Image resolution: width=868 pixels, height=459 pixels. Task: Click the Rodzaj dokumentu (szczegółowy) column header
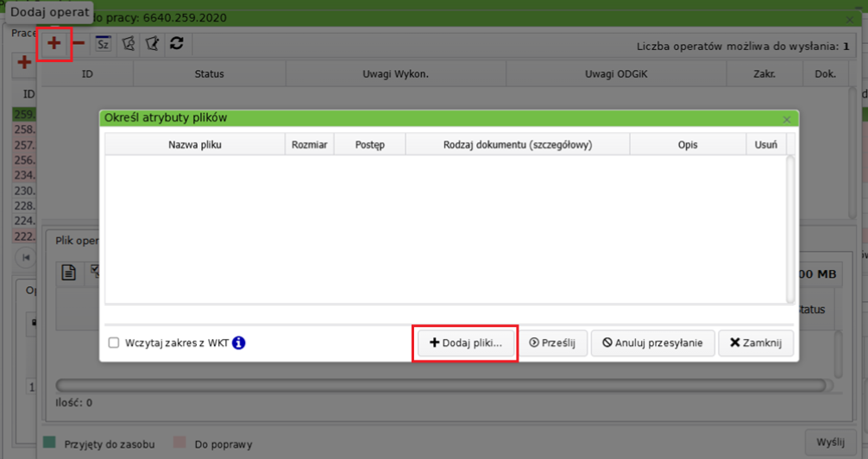[518, 145]
